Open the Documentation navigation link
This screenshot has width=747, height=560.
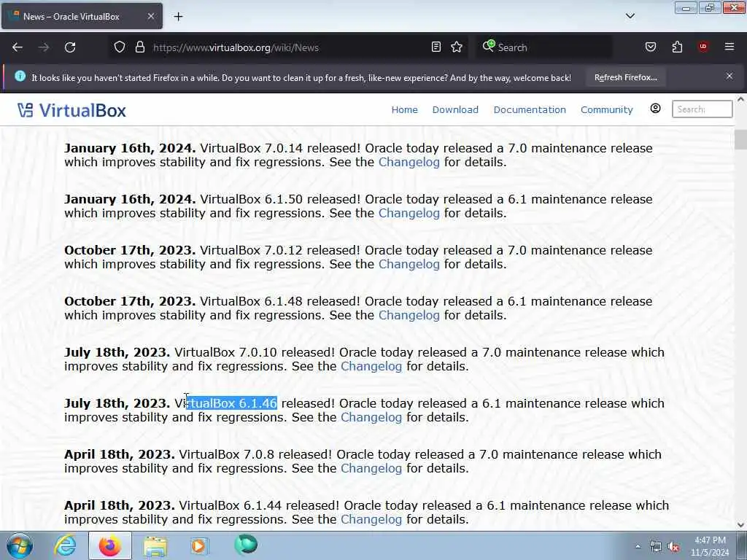click(x=530, y=109)
